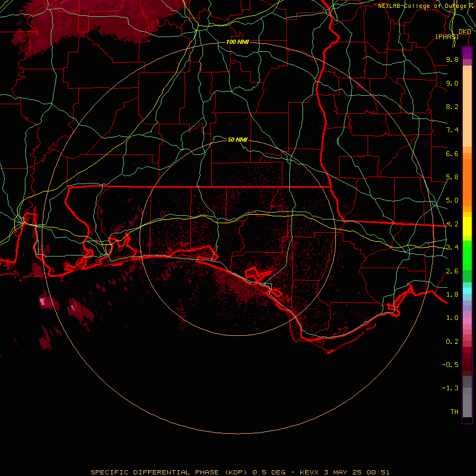
Task: Click the 100 NMI range ring label
Action: tap(237, 42)
